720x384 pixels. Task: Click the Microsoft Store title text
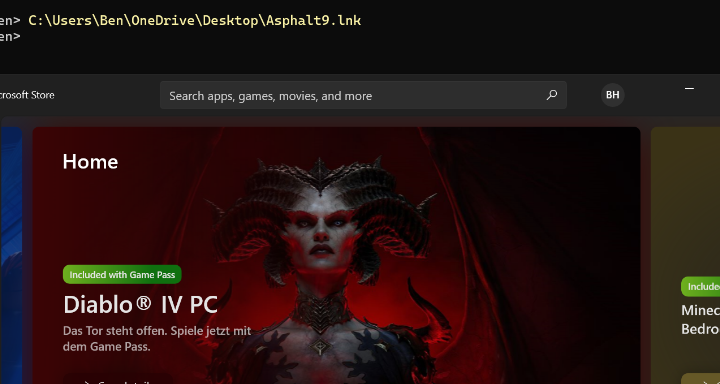(27, 95)
